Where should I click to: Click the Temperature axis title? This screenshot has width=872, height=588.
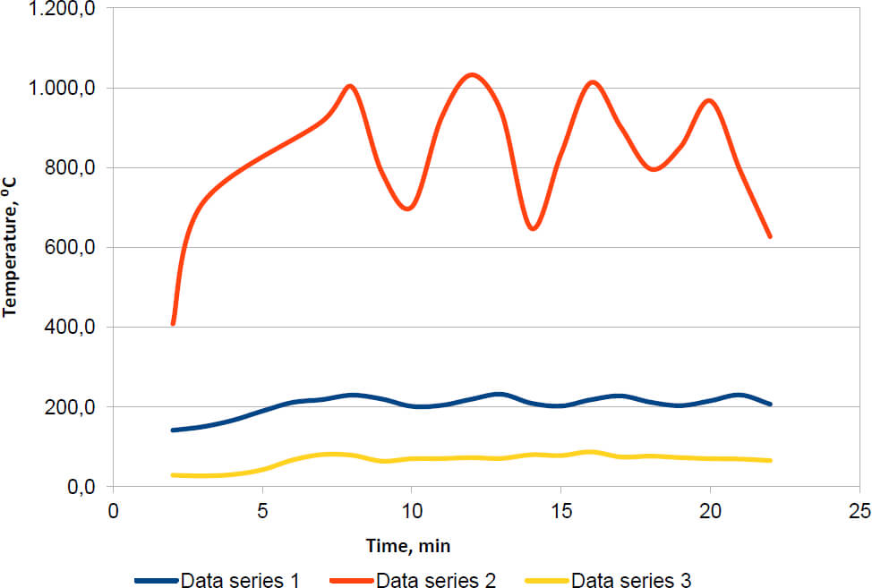(11, 246)
